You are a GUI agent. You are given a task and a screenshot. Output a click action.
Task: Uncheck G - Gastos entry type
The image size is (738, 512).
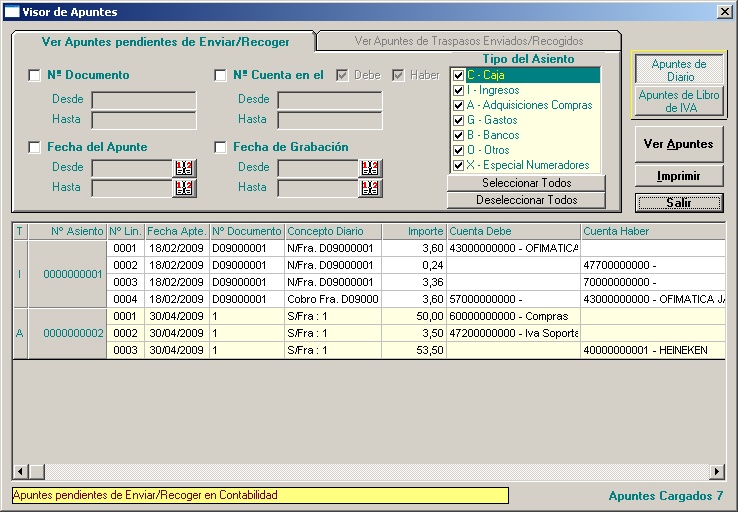458,120
